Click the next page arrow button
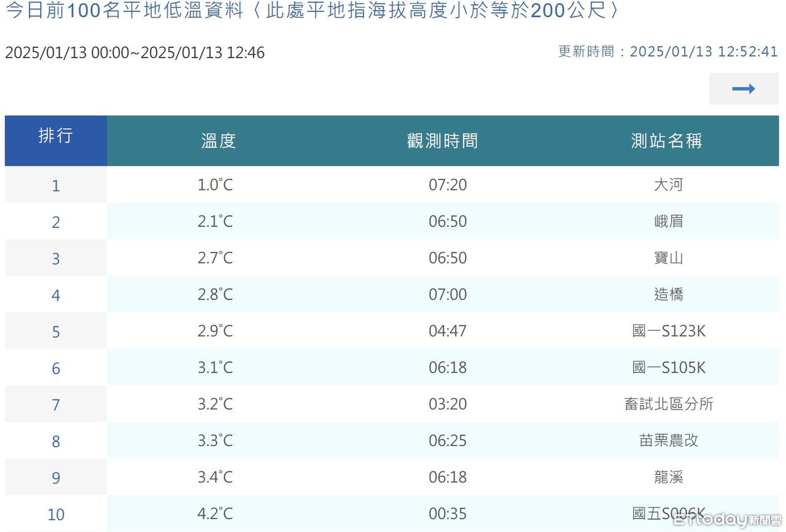 point(743,89)
